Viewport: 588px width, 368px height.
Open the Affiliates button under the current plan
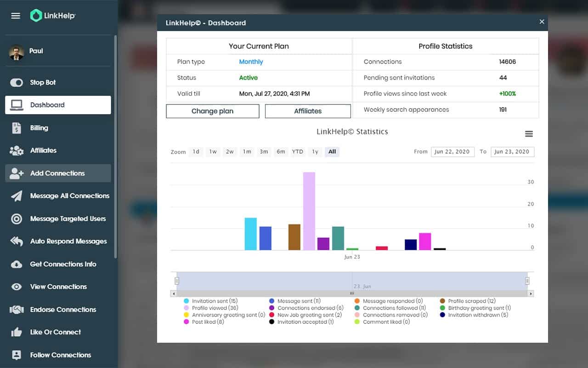click(x=308, y=111)
